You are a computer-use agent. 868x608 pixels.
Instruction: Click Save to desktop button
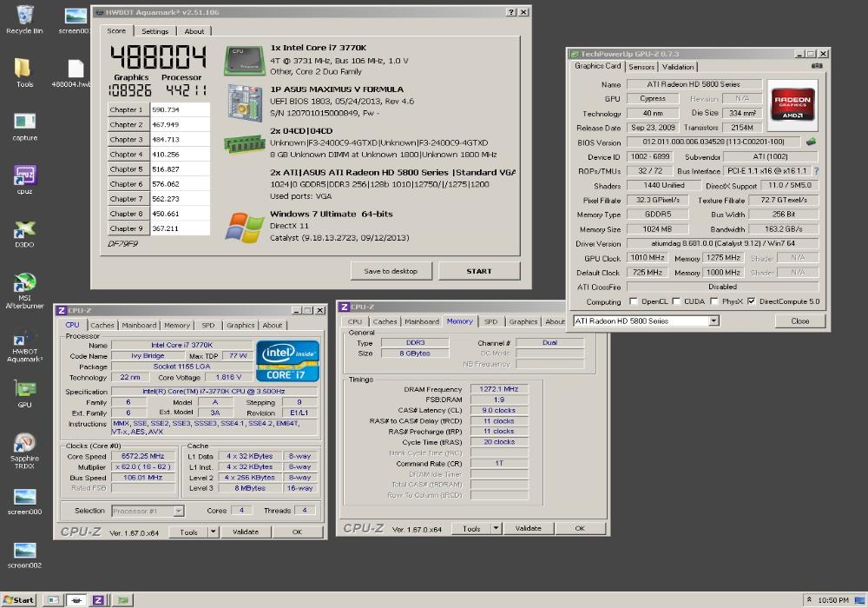tap(391, 271)
